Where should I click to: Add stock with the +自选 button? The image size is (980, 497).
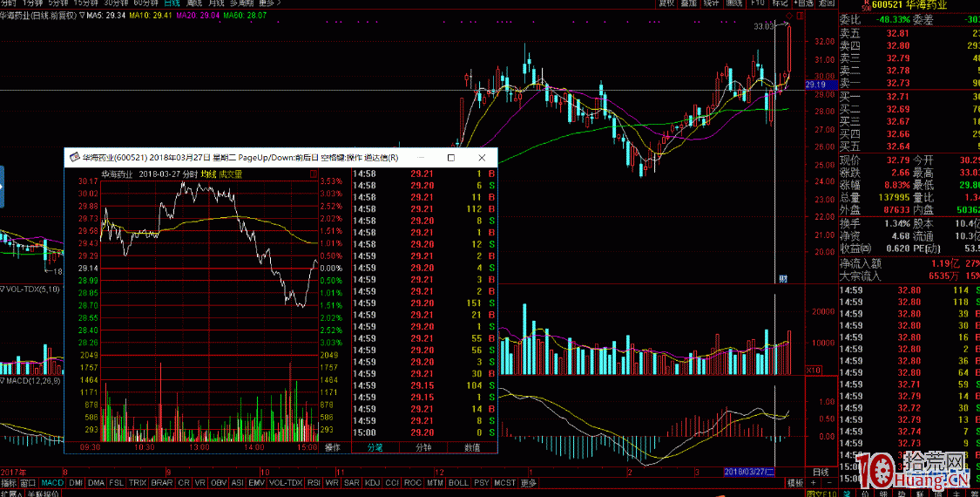coord(804,3)
